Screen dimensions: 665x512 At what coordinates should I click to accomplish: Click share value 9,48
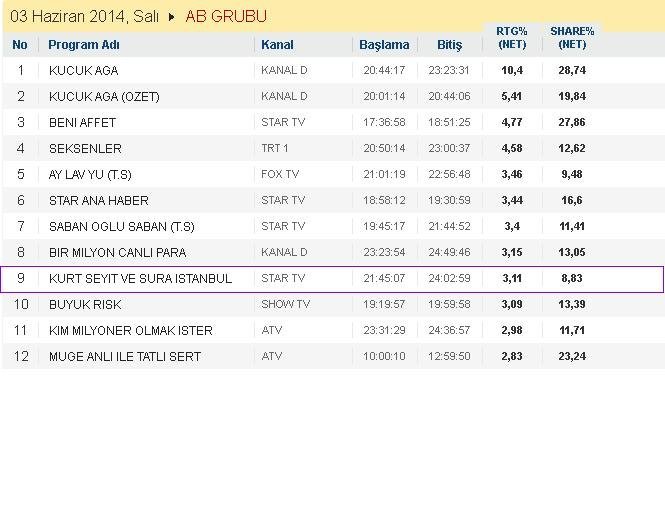(572, 174)
